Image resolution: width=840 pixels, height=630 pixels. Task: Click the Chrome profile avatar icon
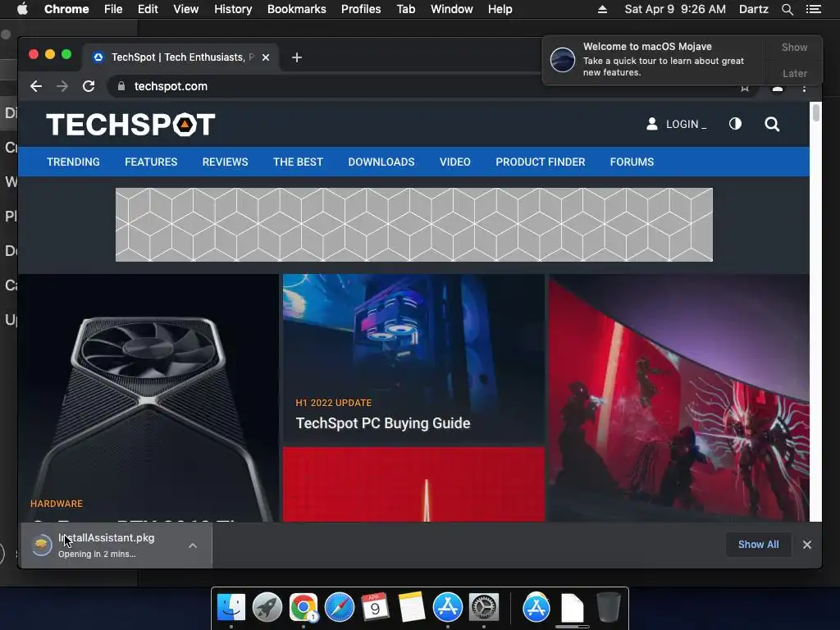pyautogui.click(x=778, y=89)
